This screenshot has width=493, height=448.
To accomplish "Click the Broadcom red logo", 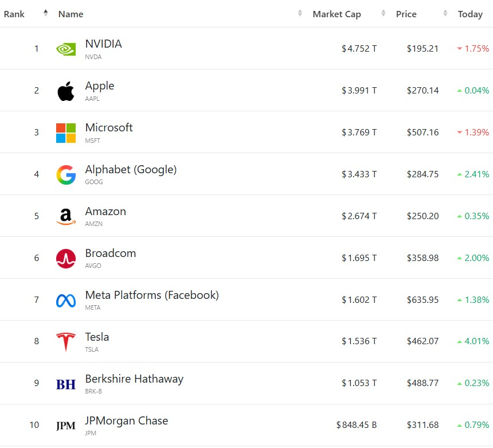I will point(66,258).
